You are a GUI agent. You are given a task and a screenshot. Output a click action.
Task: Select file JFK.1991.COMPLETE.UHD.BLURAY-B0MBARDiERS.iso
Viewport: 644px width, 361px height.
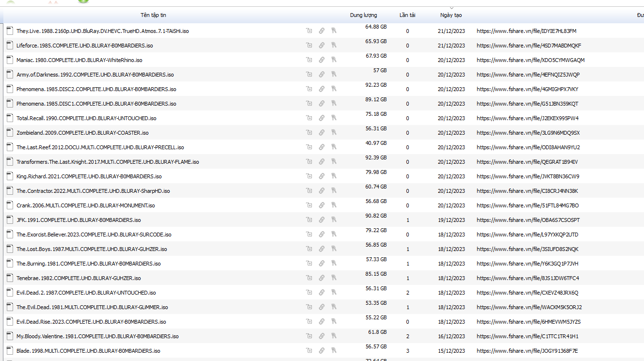79,220
